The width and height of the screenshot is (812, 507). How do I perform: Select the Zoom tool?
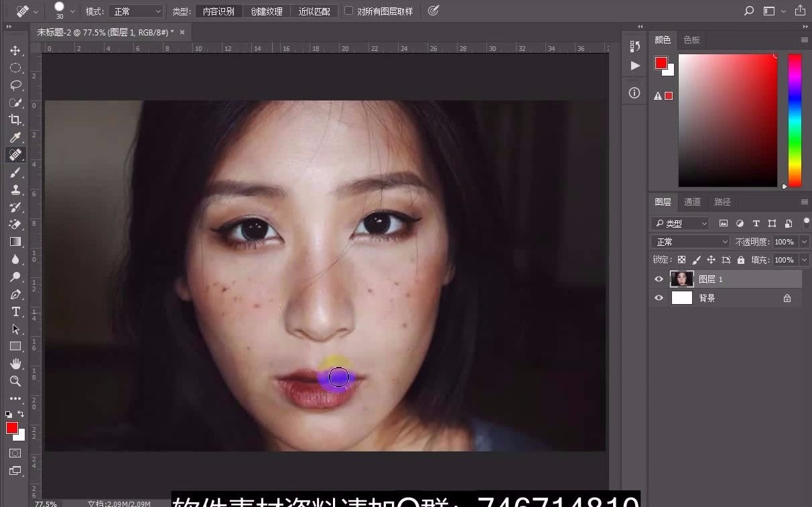tap(16, 381)
